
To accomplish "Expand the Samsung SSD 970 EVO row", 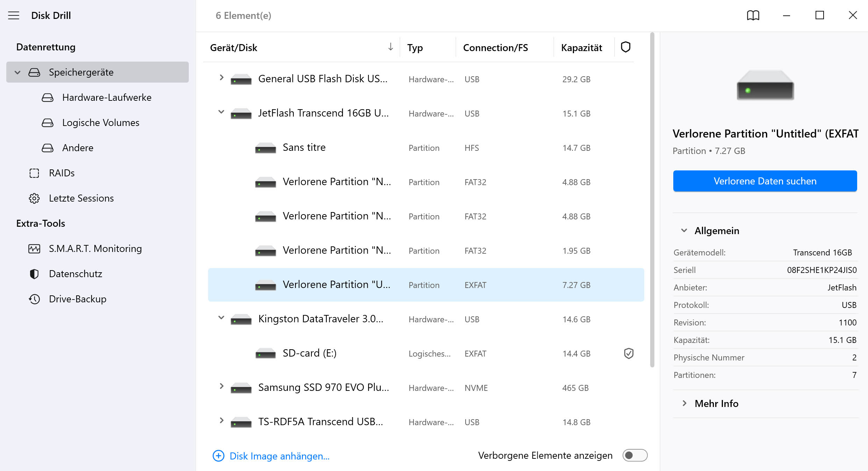I will (x=221, y=386).
